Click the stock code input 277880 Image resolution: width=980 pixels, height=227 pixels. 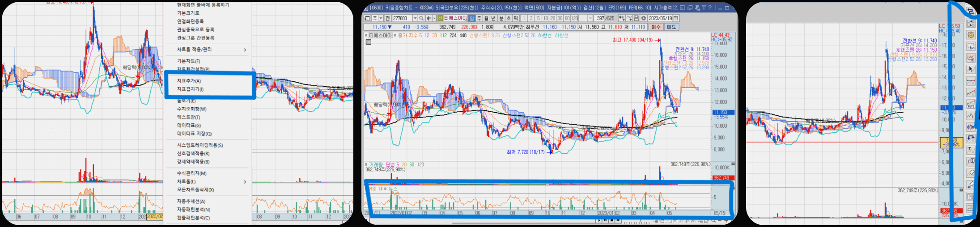click(x=402, y=18)
